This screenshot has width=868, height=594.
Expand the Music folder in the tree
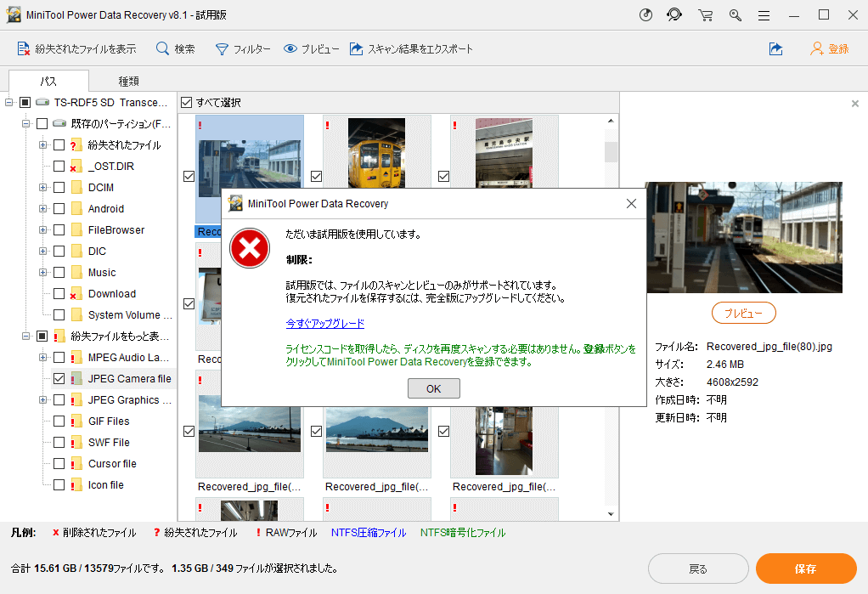click(41, 272)
